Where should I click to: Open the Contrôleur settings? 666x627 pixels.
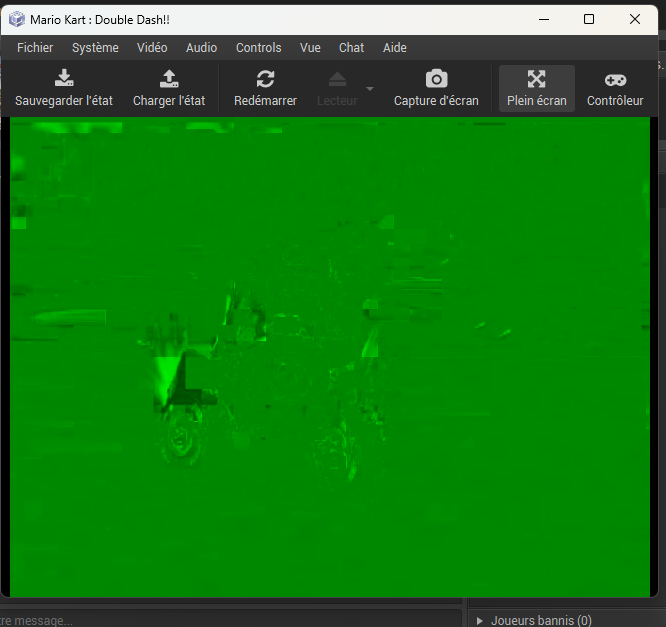pos(615,88)
